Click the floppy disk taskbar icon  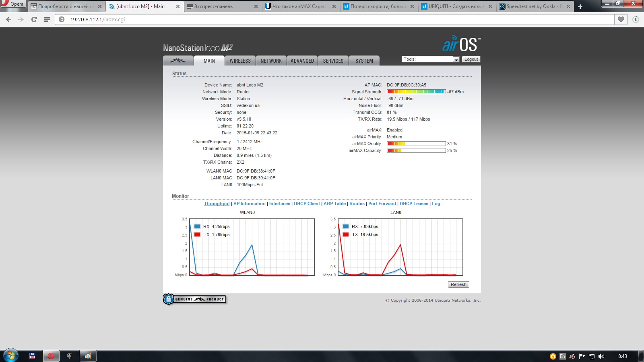pos(32,356)
